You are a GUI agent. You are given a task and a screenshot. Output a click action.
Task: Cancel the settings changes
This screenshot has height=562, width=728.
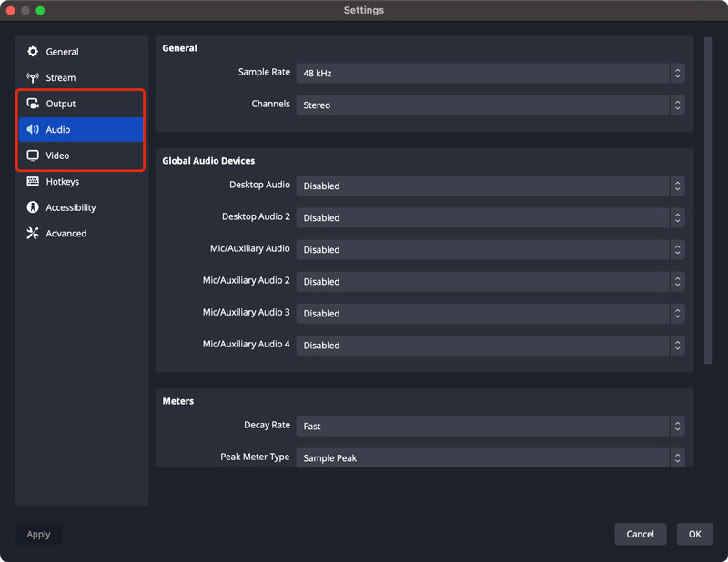click(641, 534)
